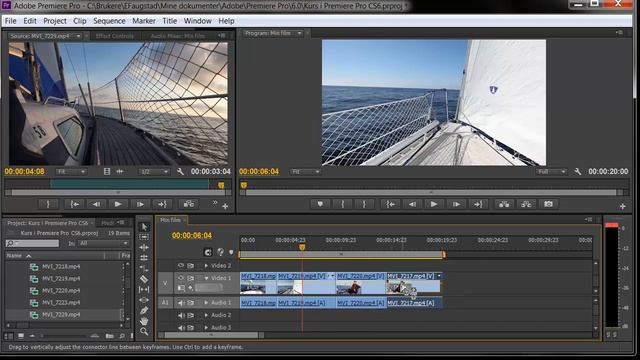This screenshot has height=360, width=640.
Task: Select the Rate Stretch tool
Action: 144,268
